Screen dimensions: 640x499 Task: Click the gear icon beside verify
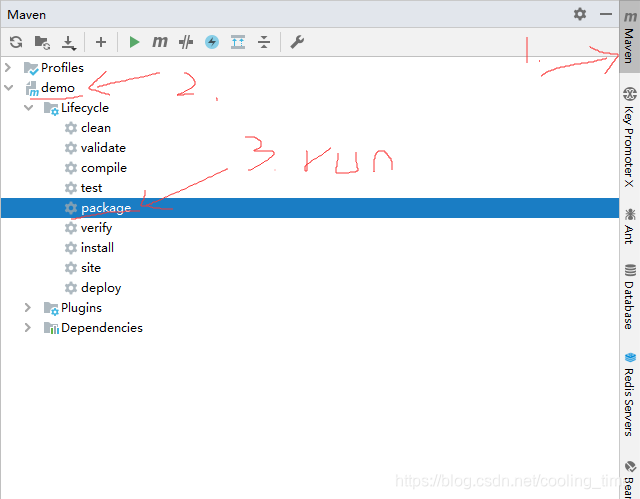[x=71, y=228]
